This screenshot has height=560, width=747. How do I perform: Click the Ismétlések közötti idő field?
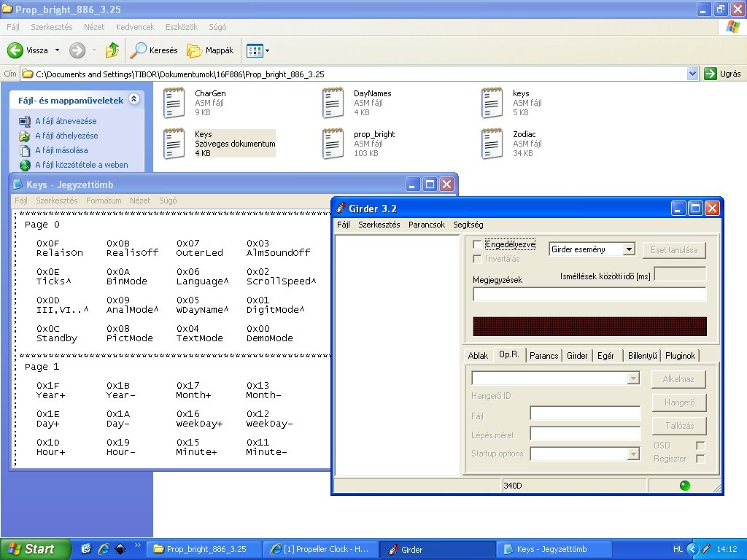(680, 274)
